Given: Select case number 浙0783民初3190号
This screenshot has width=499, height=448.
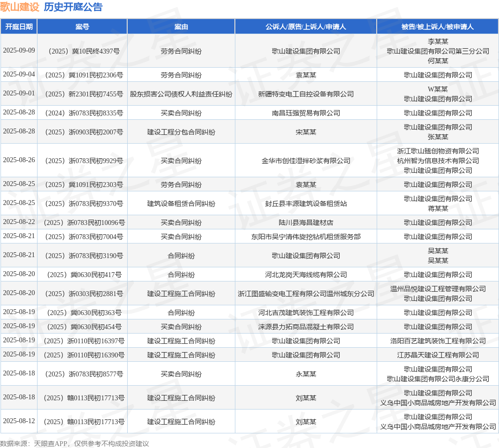Looking at the screenshot, I should [84, 256].
